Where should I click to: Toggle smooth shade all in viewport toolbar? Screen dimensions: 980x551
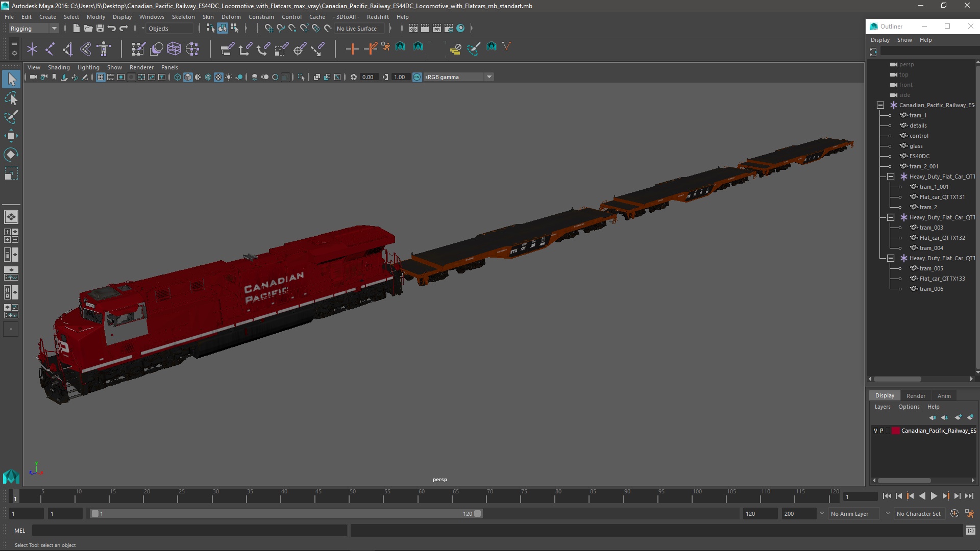pyautogui.click(x=188, y=77)
